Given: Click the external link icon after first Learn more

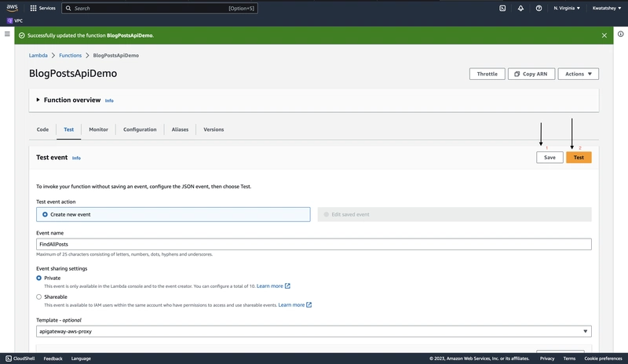Looking at the screenshot, I should (287, 286).
